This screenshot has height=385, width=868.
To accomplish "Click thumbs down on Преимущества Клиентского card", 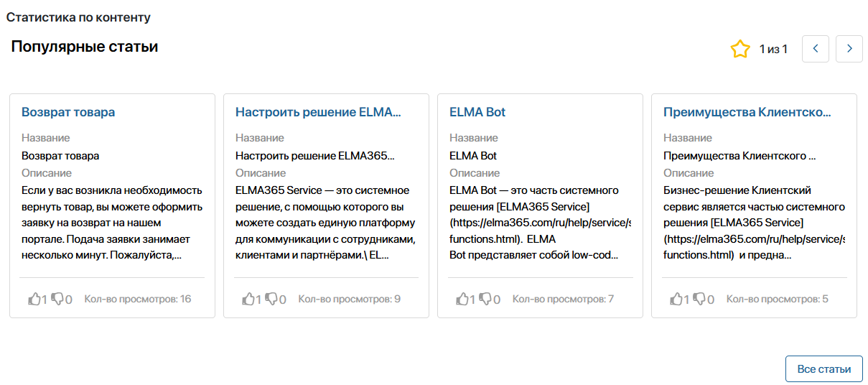I will tap(699, 299).
